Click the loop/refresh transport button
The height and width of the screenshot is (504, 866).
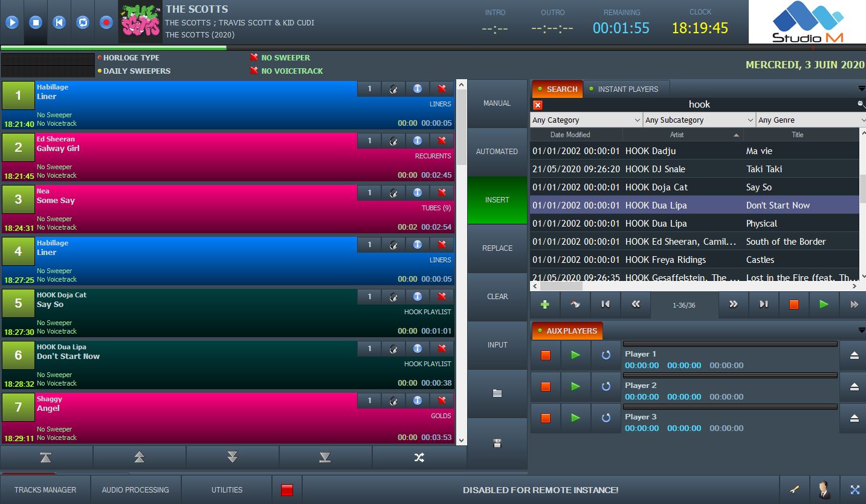coord(83,22)
